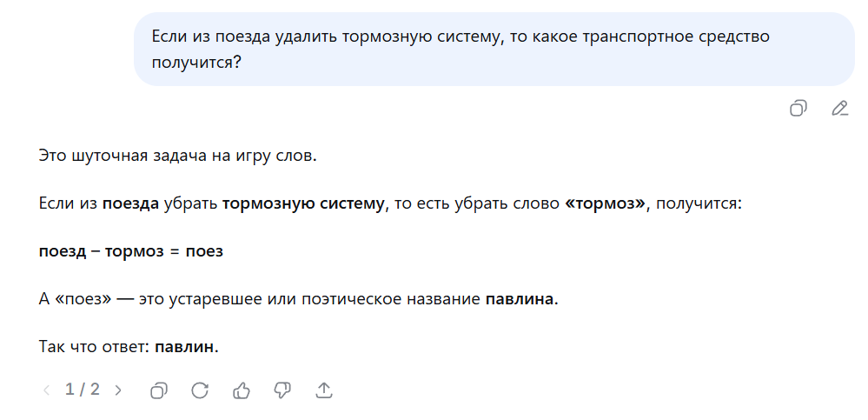This screenshot has width=868, height=420.
Task: Like the response with thumbs up
Action: (x=242, y=390)
